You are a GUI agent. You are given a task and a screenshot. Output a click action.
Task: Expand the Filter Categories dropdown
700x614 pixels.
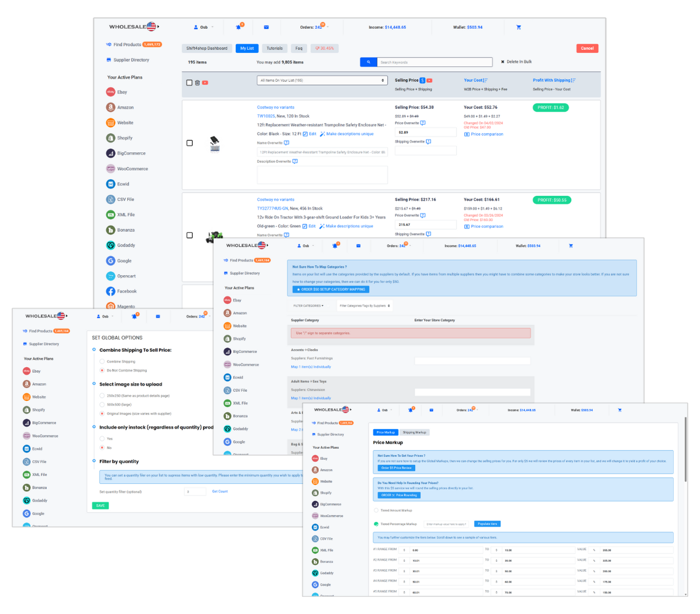tap(308, 305)
